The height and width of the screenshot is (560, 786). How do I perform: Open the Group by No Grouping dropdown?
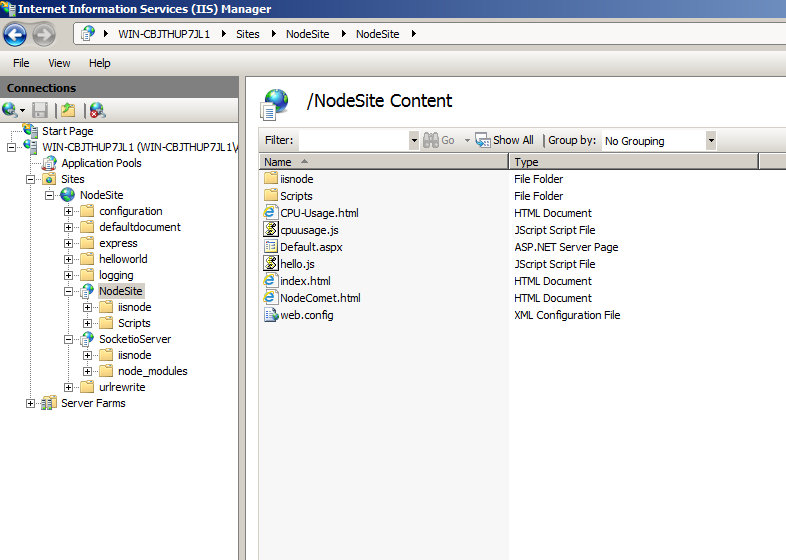pyautogui.click(x=711, y=140)
